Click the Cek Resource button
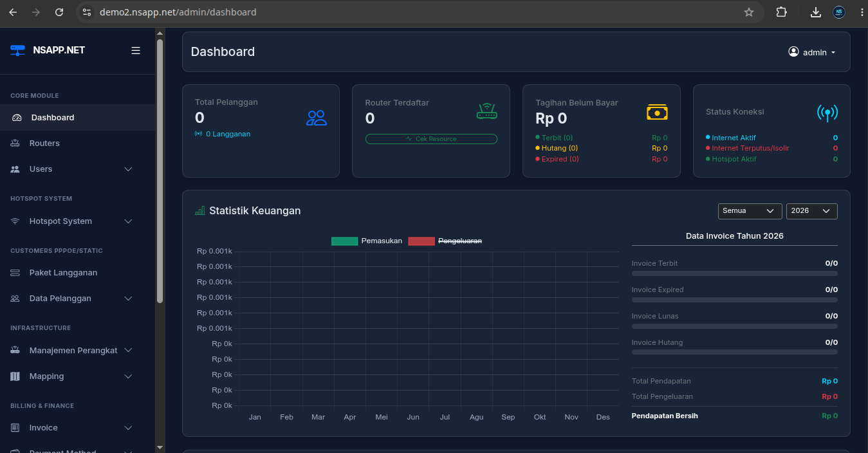Viewport: 868px width, 453px height. (x=431, y=139)
